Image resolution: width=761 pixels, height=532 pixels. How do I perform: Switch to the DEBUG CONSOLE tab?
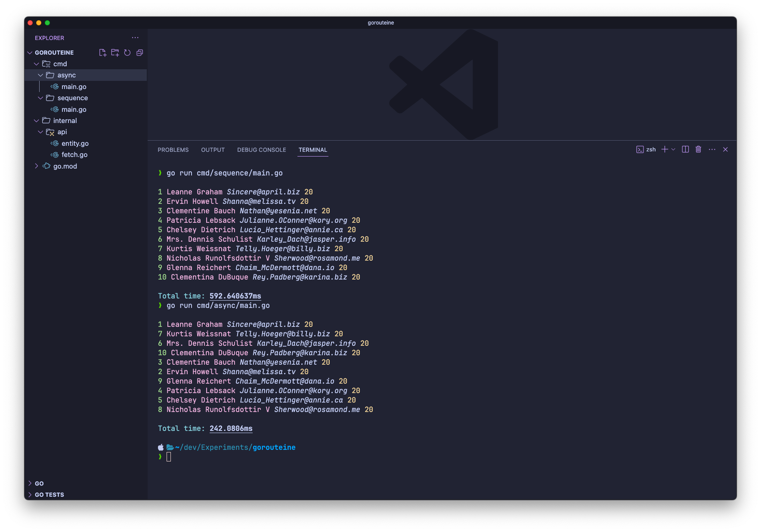[x=261, y=150]
